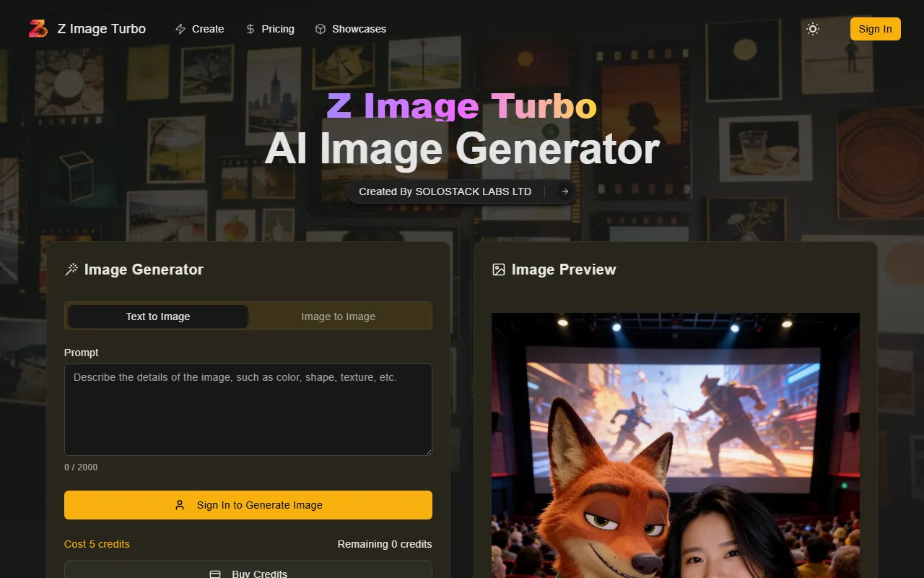Click the lightning bolt Create icon
The width and height of the screenshot is (924, 578).
tap(180, 29)
